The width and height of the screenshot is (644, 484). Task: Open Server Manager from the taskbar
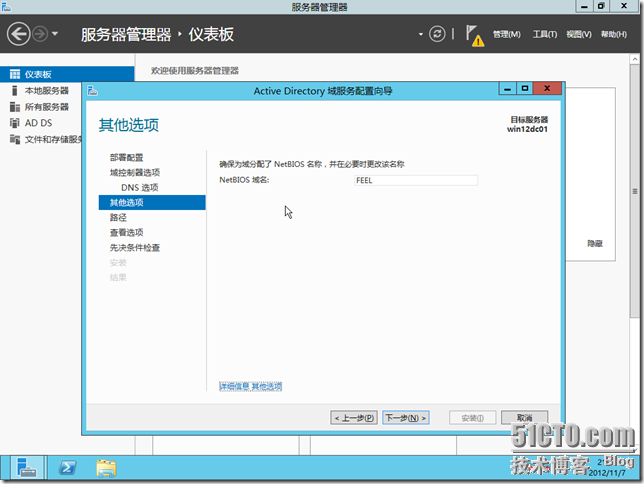point(27,468)
